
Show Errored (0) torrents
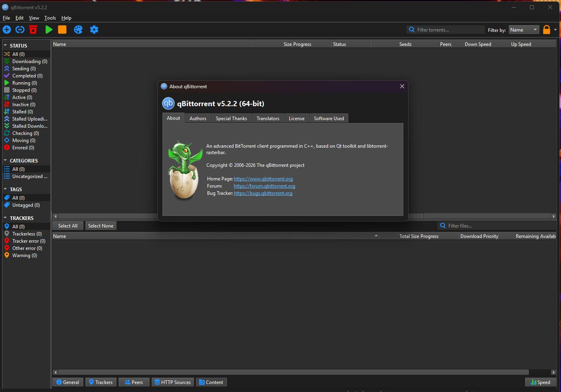[26, 148]
